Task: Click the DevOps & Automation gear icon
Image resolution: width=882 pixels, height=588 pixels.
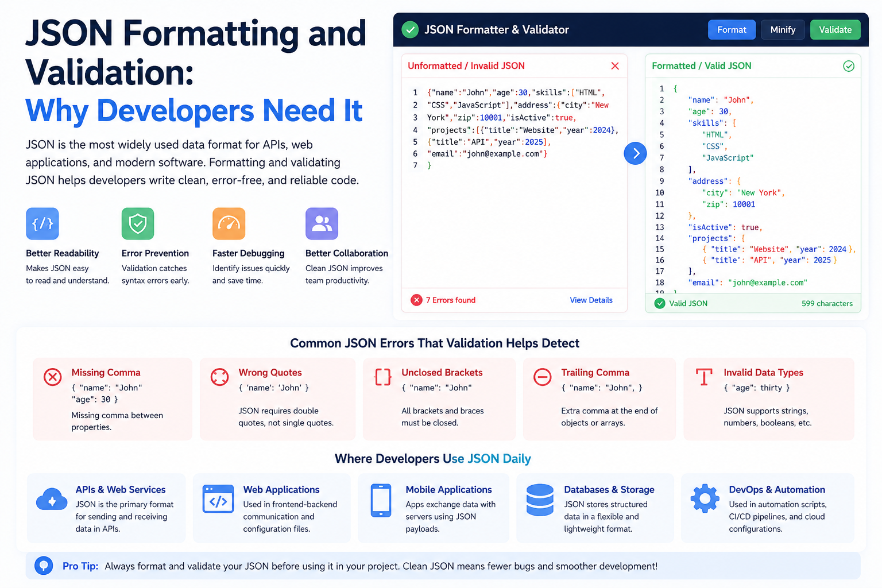Action: click(x=705, y=498)
